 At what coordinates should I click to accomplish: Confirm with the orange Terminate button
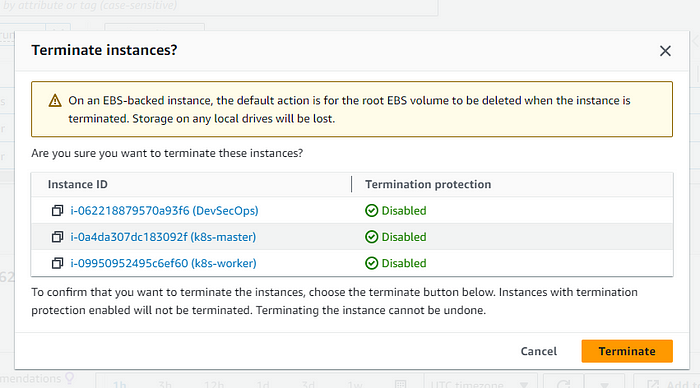pos(627,351)
